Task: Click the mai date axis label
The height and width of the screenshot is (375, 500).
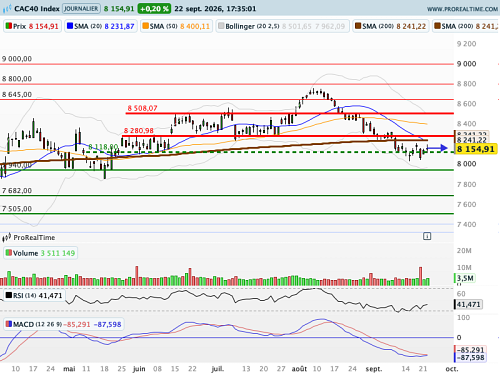Action: pyautogui.click(x=69, y=369)
